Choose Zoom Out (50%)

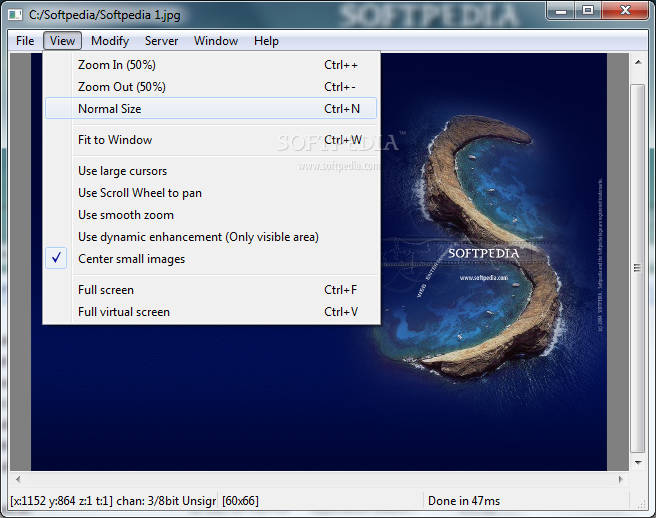[x=211, y=87]
